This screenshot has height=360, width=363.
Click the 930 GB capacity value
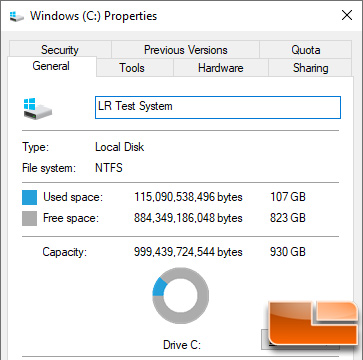tap(288, 252)
